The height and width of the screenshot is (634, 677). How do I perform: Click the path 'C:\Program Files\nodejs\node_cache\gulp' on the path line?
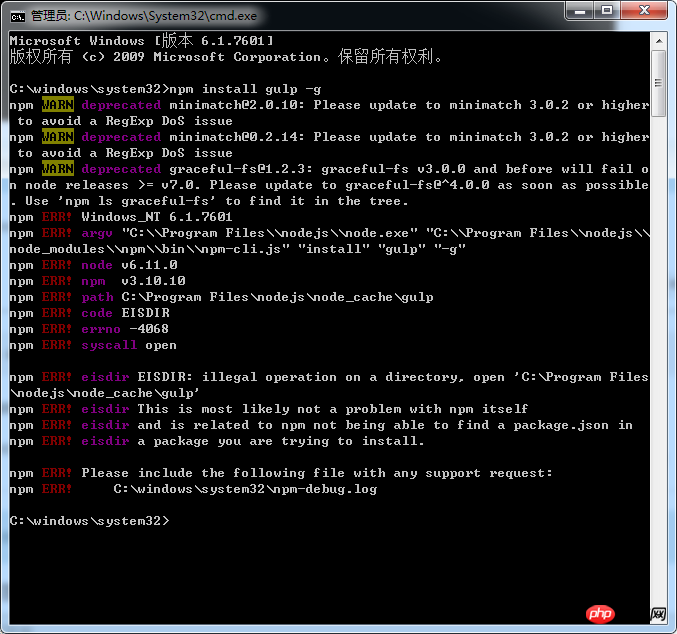278,297
